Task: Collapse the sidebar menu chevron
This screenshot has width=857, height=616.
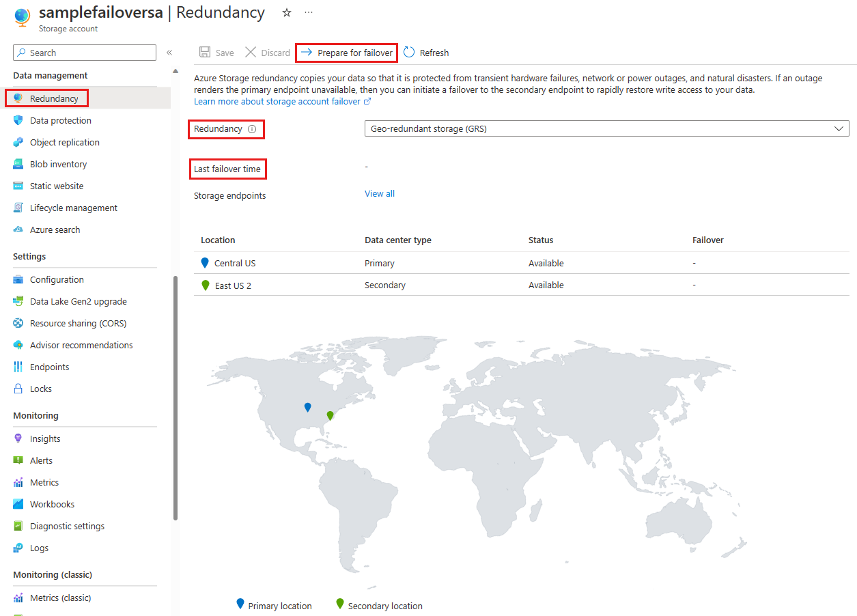Action: pos(169,53)
